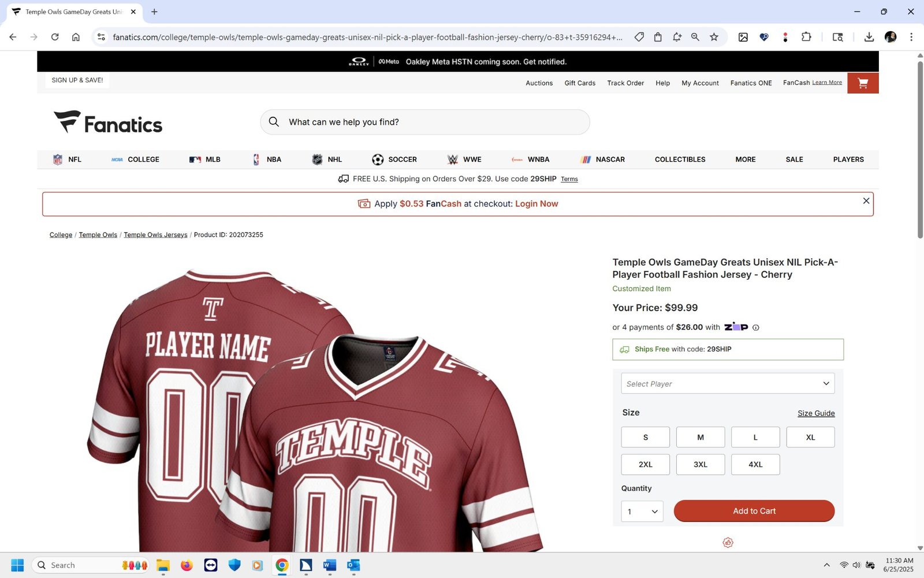Image resolution: width=924 pixels, height=578 pixels.
Task: Open the NHL menu
Action: tap(327, 160)
